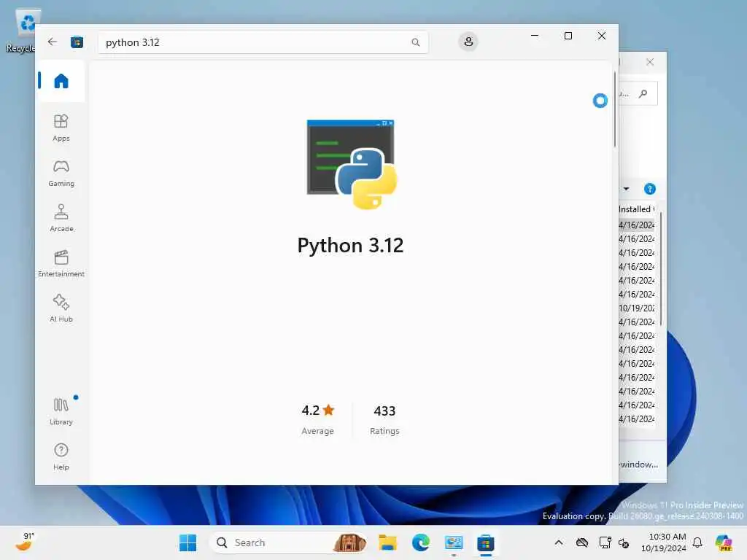Show hidden system tray icons
This screenshot has height=560, width=747.
559,542
